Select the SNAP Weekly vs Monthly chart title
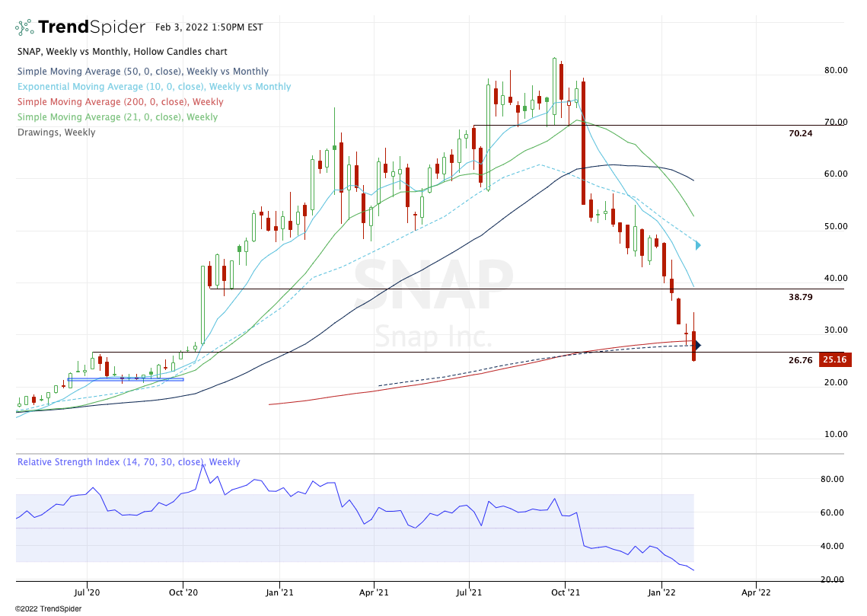The width and height of the screenshot is (867, 616). pos(123,52)
